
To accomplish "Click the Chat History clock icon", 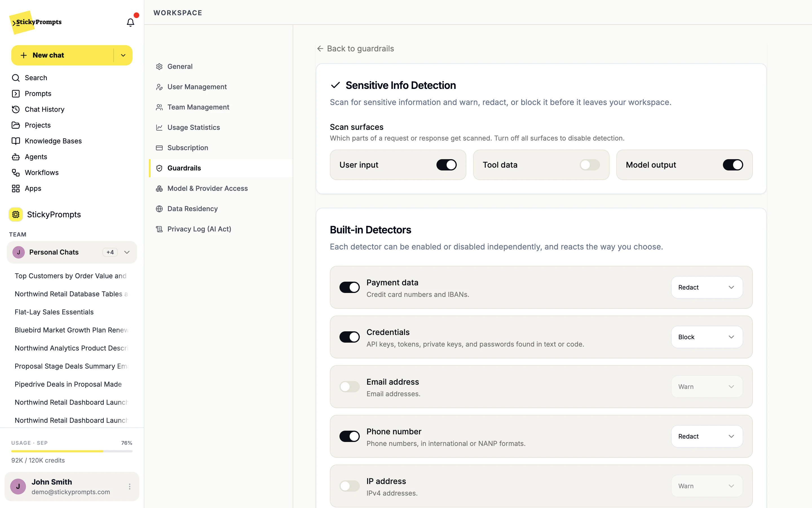I will [x=16, y=110].
